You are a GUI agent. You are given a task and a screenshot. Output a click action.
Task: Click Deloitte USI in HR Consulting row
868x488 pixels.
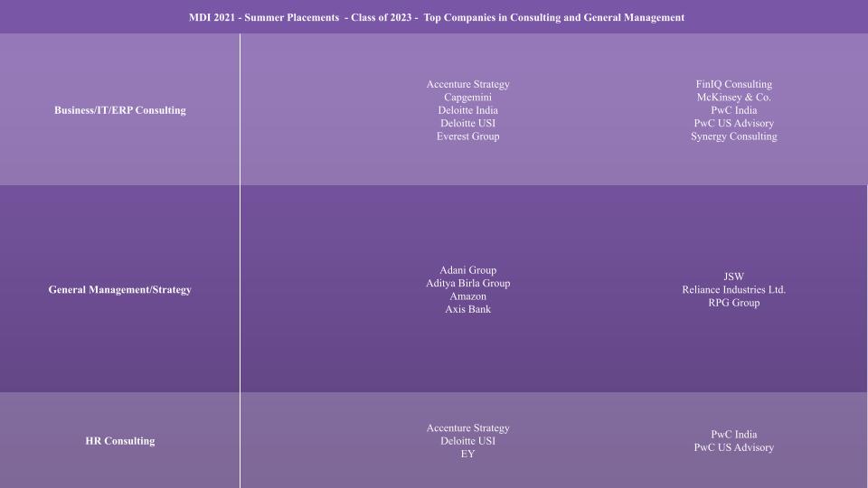[467, 441]
